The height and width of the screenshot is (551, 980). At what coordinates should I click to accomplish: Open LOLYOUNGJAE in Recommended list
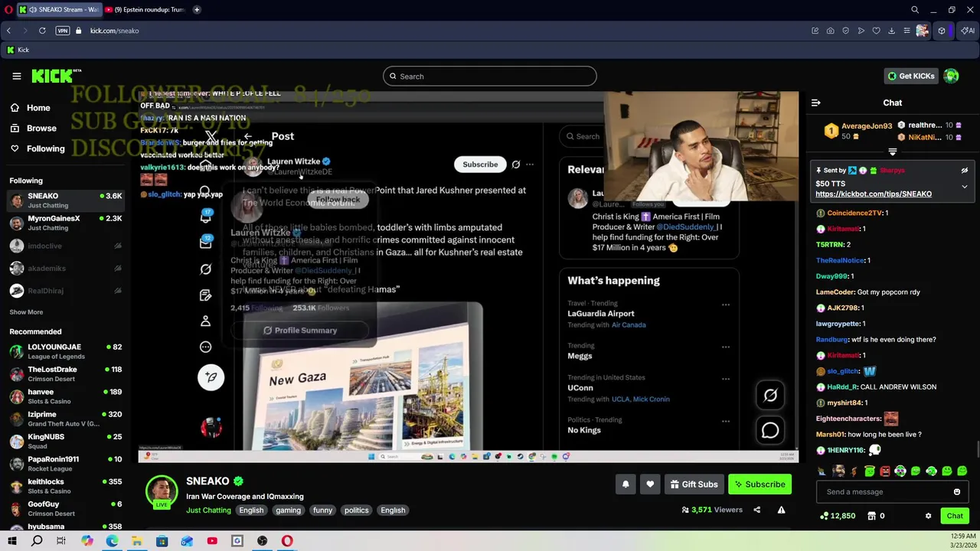(x=66, y=351)
